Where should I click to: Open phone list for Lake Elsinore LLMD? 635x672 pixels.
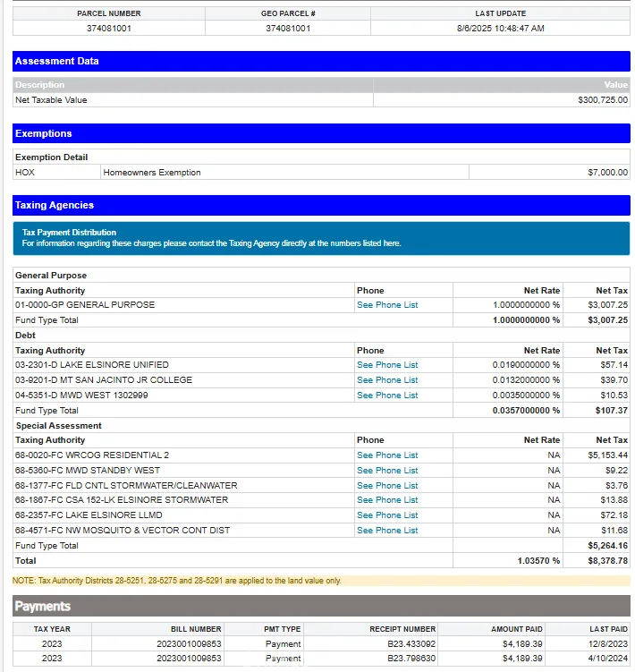coord(387,515)
